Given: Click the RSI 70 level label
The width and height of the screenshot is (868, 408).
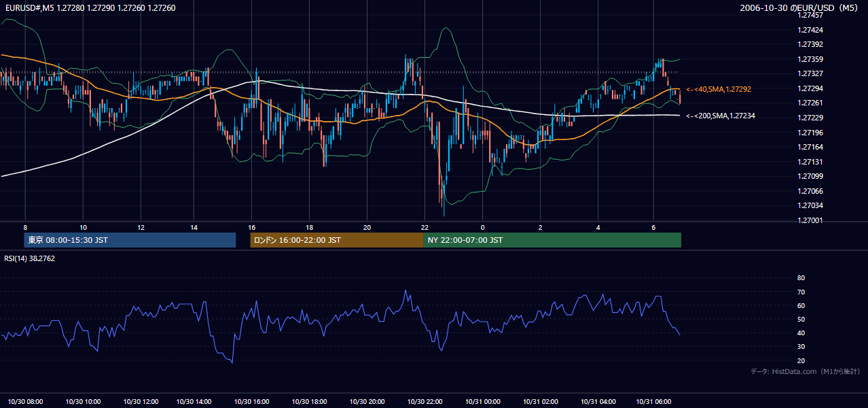Looking at the screenshot, I should click(x=801, y=292).
